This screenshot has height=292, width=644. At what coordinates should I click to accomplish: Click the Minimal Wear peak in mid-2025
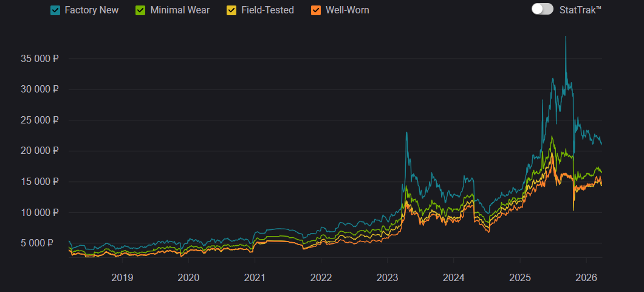pyautogui.click(x=552, y=137)
